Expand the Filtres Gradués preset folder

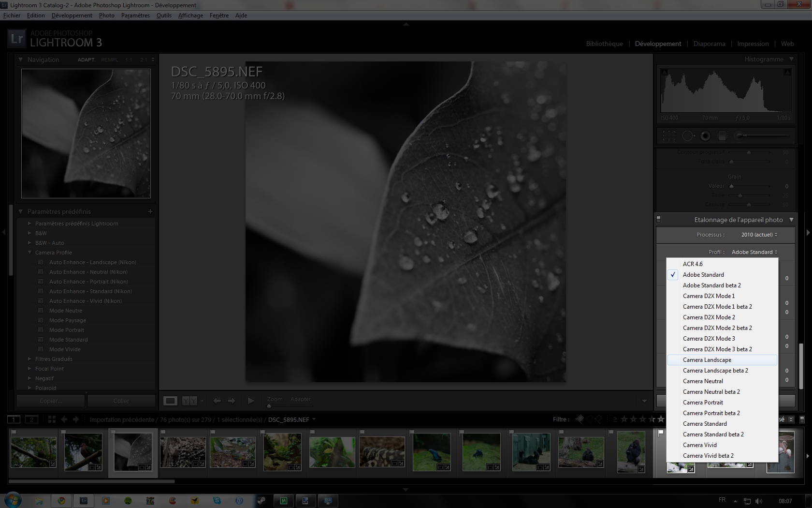(x=30, y=359)
